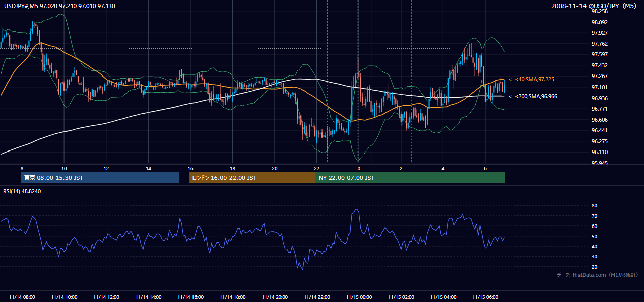The width and height of the screenshot is (644, 302).
Task: Click the 200 SMA 96.966 label
Action: coord(533,96)
